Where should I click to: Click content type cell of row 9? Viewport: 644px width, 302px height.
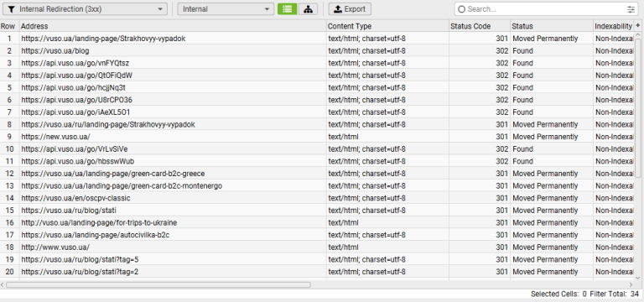click(x=387, y=137)
